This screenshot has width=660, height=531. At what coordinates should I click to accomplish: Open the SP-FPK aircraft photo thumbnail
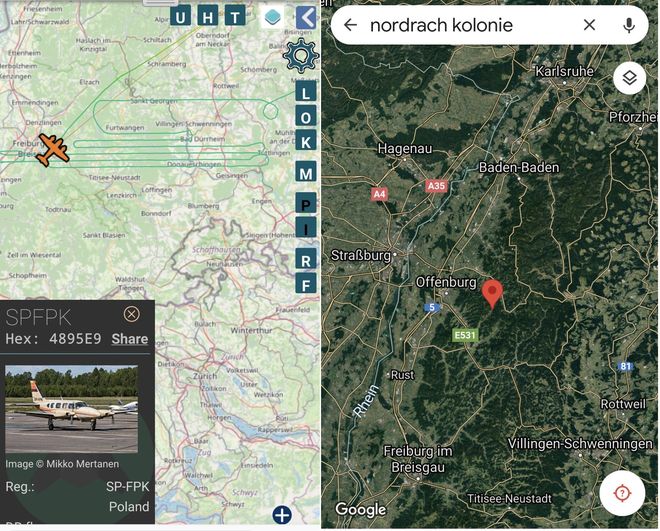click(x=71, y=409)
